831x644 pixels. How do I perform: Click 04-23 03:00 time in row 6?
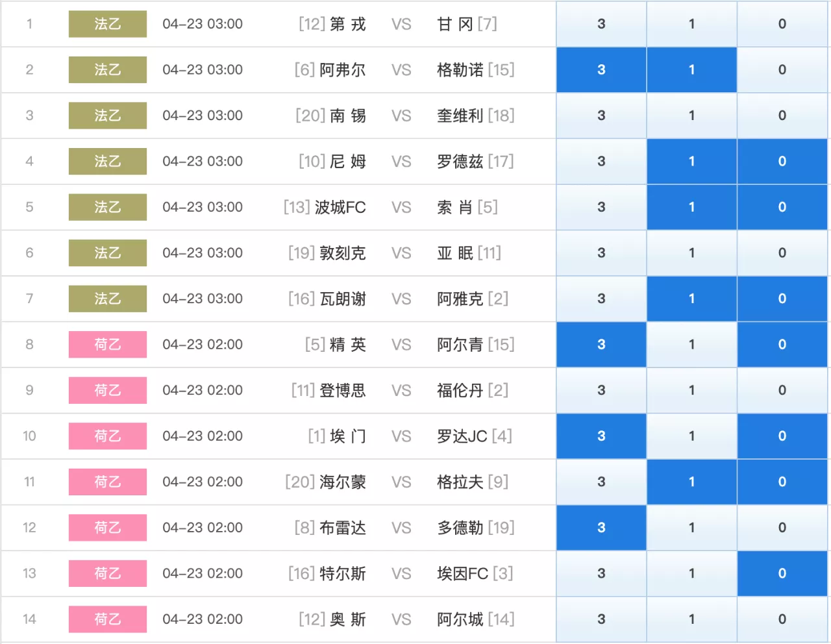203,253
